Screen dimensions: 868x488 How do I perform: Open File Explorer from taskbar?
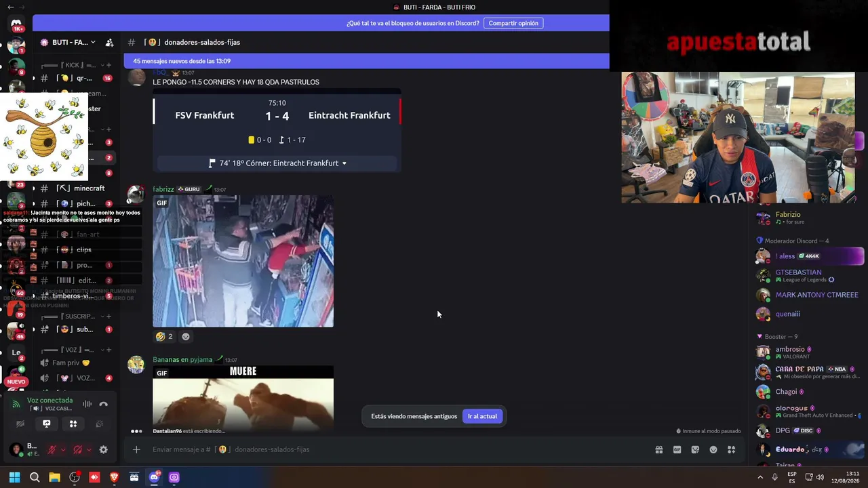click(54, 477)
